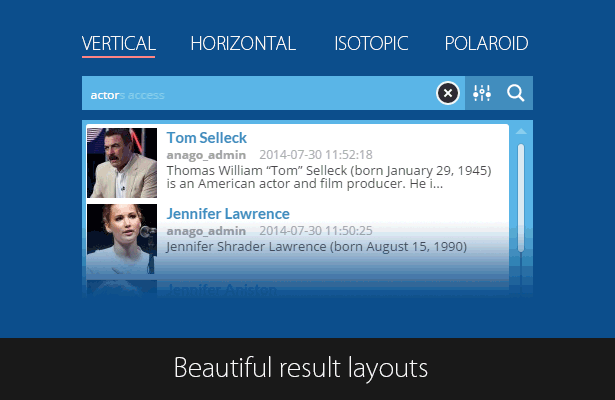Click Jennifer Lawrence's thumbnail photo

(x=122, y=238)
